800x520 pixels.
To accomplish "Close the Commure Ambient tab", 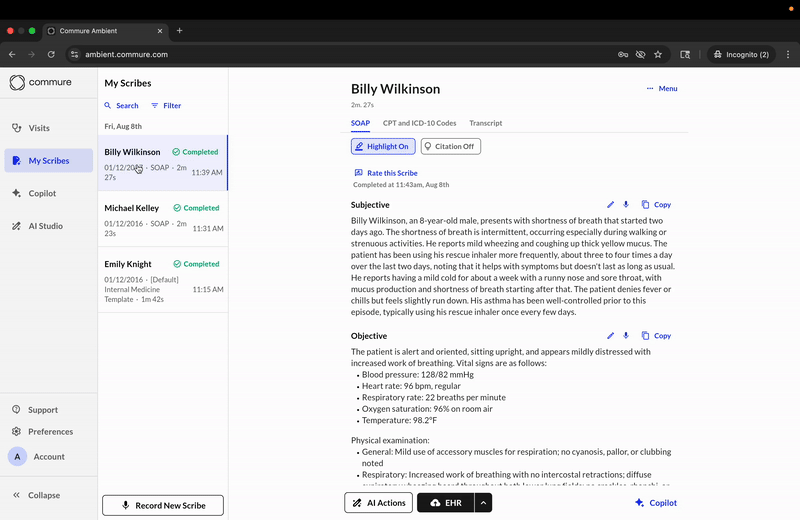I will 160,31.
